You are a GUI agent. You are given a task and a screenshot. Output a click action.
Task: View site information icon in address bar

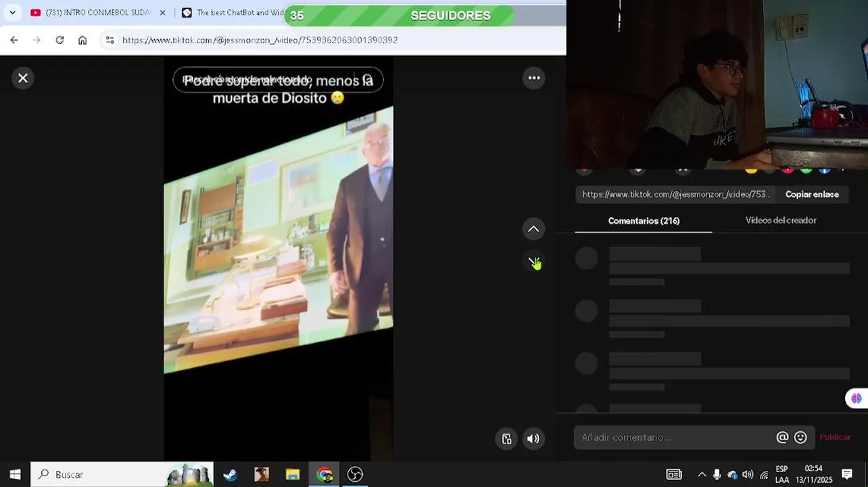tap(110, 40)
